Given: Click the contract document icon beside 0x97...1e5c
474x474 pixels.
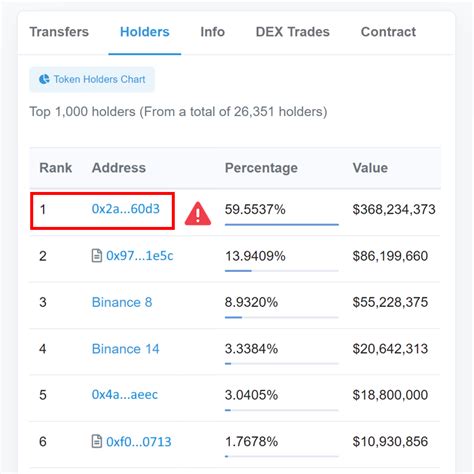Looking at the screenshot, I should 97,256.
